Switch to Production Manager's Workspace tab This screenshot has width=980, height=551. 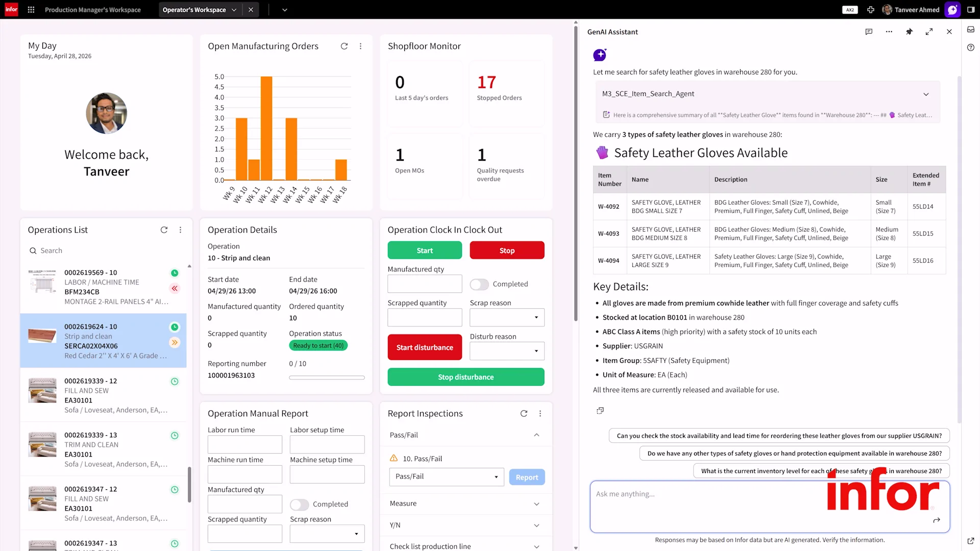(93, 10)
